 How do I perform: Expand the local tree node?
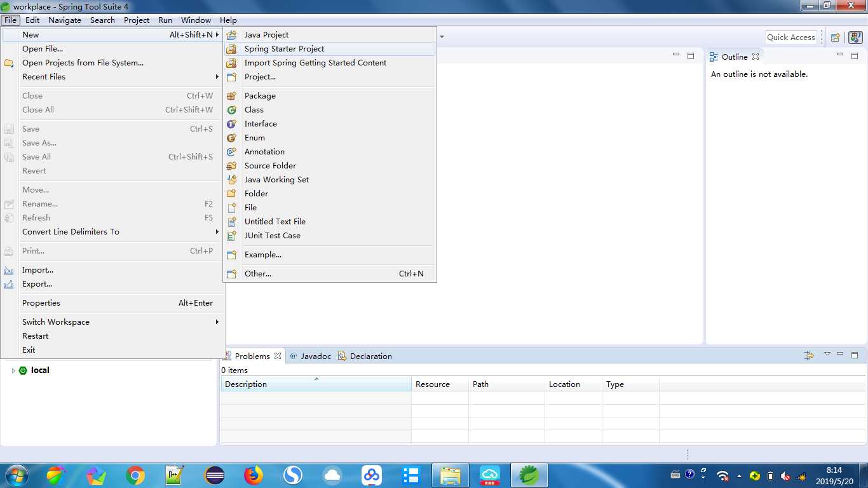[x=13, y=370]
